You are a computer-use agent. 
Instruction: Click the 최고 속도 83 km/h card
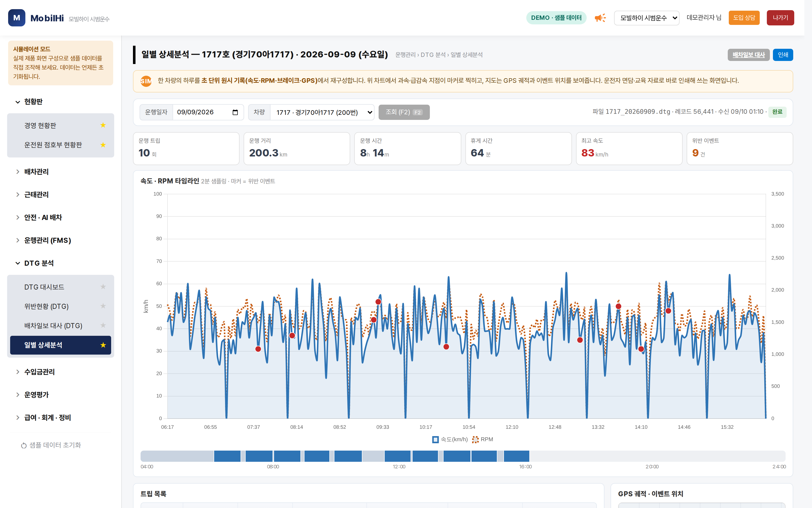pyautogui.click(x=629, y=149)
